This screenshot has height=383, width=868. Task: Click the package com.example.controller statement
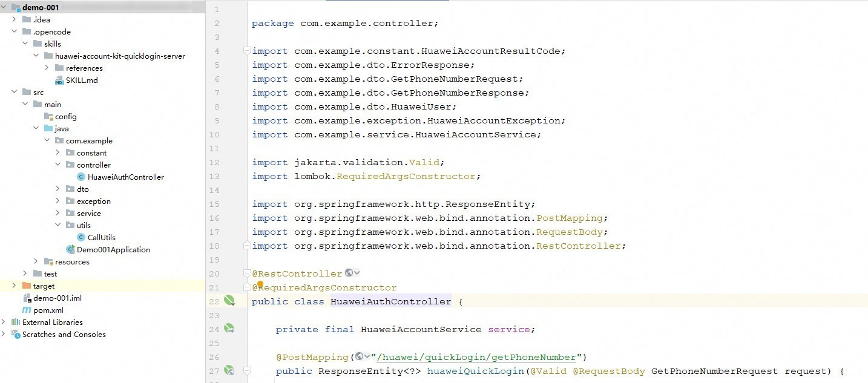click(x=345, y=24)
